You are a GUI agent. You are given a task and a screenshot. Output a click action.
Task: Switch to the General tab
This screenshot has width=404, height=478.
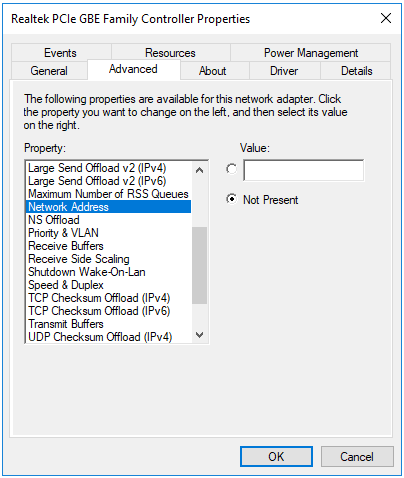coord(49,71)
